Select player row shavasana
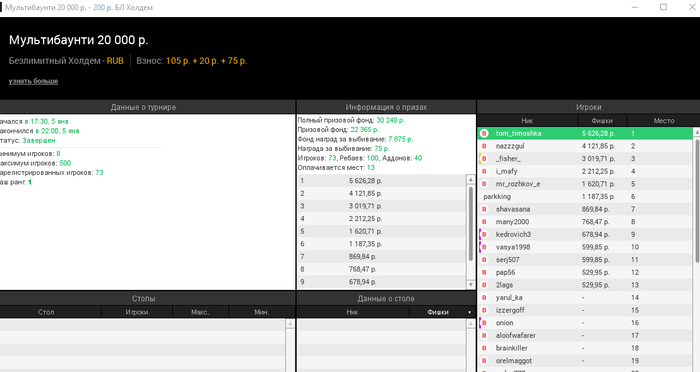700x372 pixels. 585,209
